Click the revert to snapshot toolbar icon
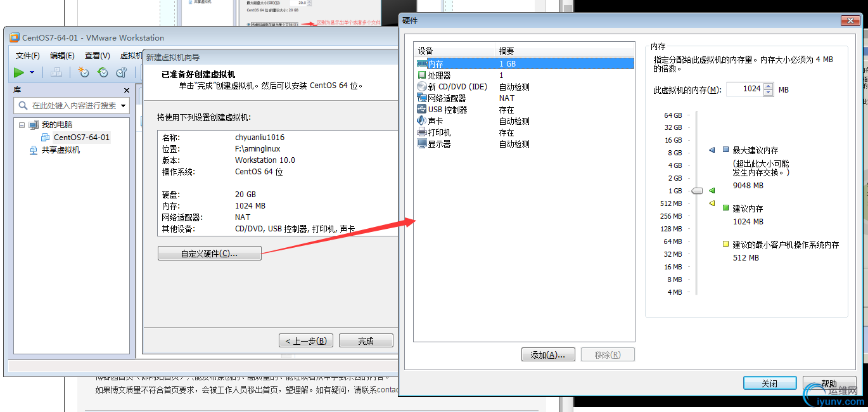This screenshot has width=868, height=412. coord(103,72)
